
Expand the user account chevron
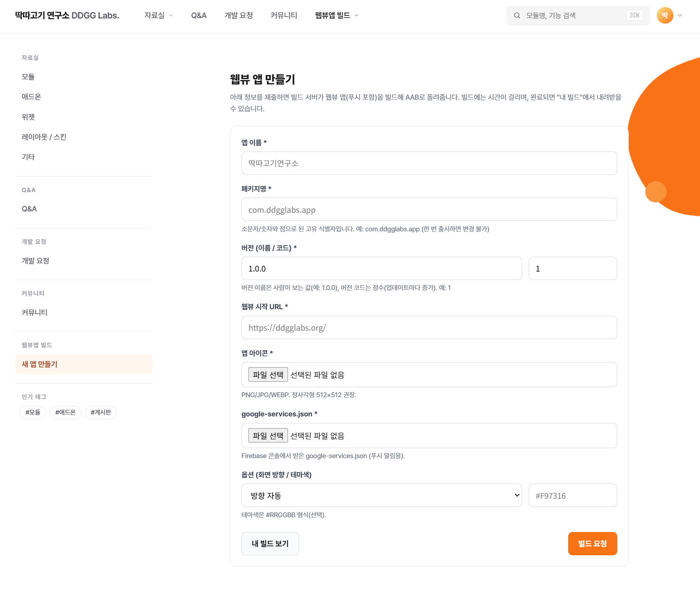coord(680,16)
